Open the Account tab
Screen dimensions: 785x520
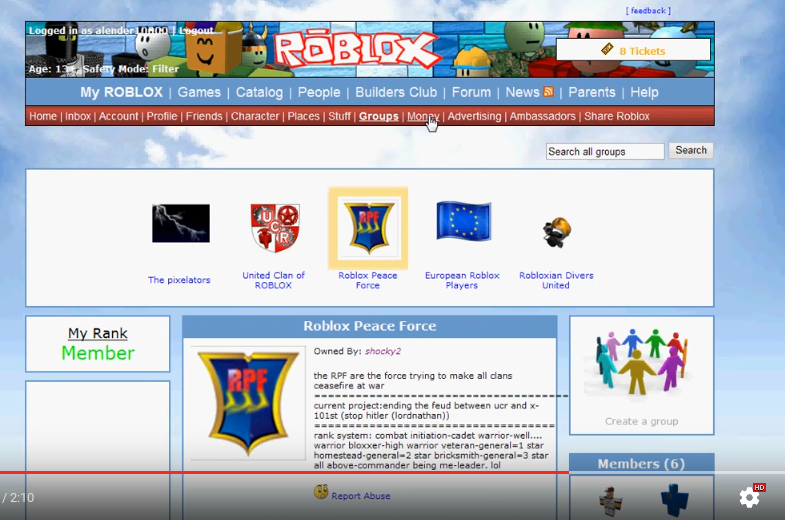(x=118, y=116)
